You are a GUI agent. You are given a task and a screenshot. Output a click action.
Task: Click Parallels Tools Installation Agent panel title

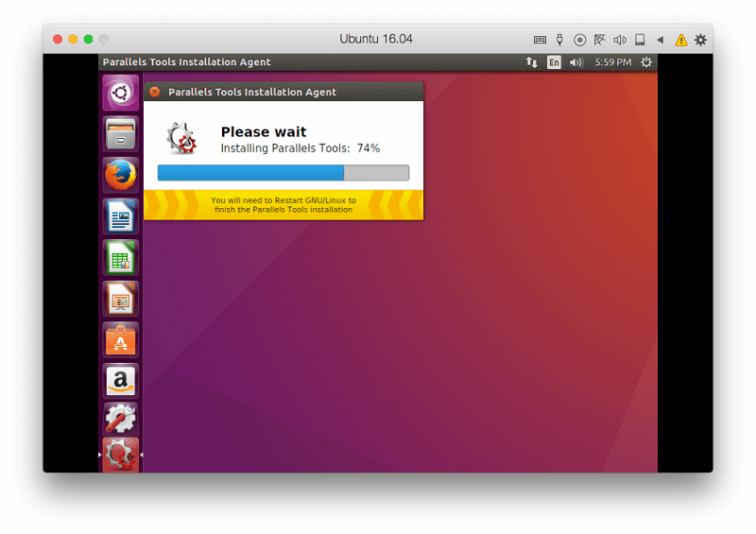tap(186, 62)
